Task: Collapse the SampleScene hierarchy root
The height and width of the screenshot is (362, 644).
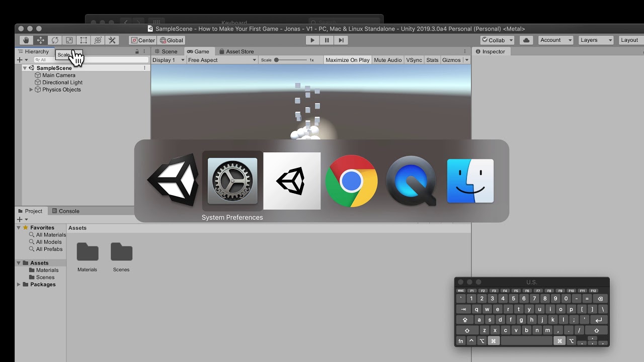Action: [25, 68]
